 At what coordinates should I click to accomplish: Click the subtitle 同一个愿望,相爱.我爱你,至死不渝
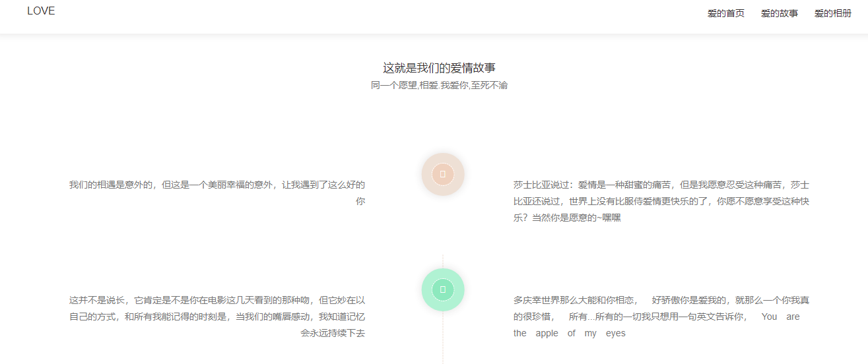439,86
